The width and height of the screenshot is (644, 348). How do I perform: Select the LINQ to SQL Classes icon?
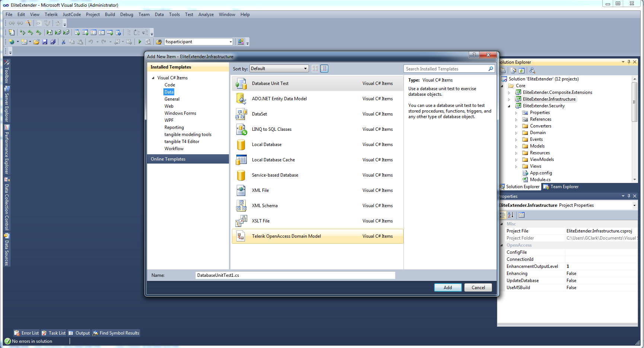241,129
